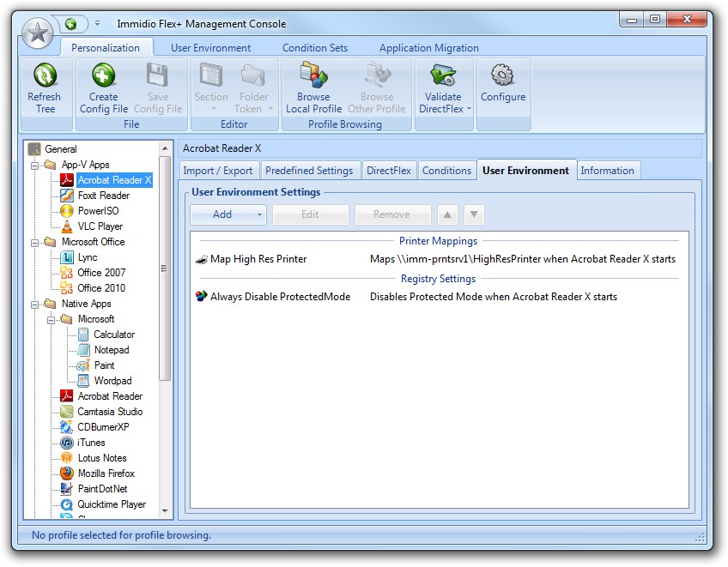Image resolution: width=728 pixels, height=567 pixels.
Task: Select the Foxit Reader icon in tree
Action: (67, 196)
